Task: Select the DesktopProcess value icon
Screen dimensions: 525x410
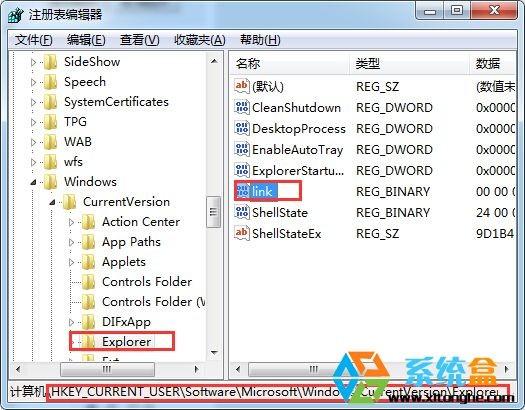Action: click(x=242, y=129)
